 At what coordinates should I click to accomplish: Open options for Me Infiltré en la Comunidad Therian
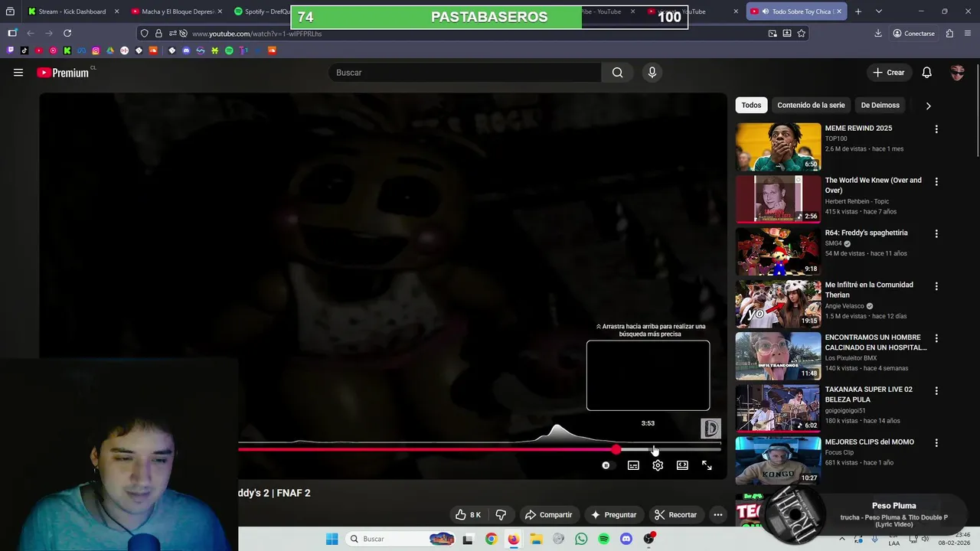pyautogui.click(x=936, y=286)
